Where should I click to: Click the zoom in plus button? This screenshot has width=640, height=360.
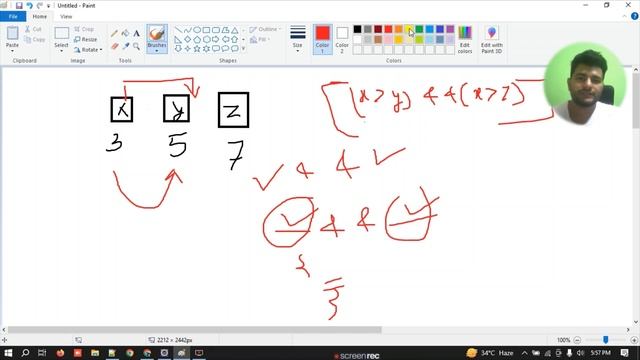(x=634, y=340)
